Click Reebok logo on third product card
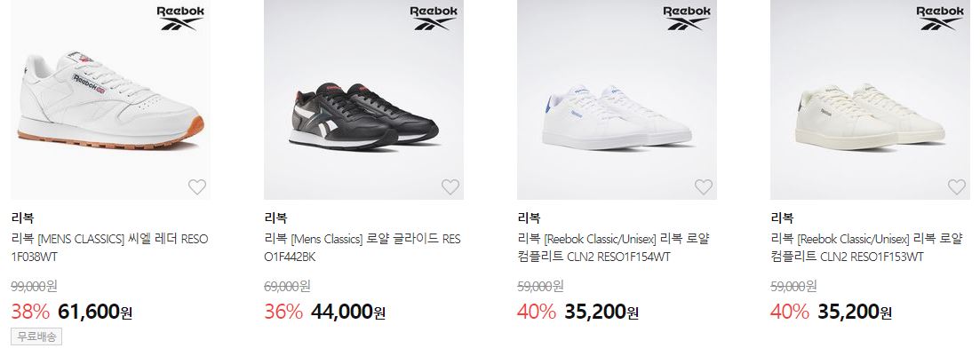 [x=686, y=18]
